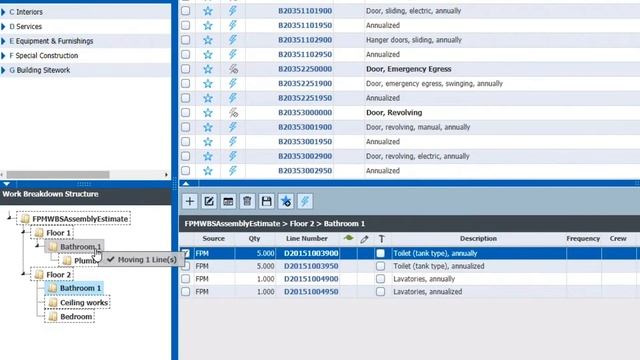640x360 pixels.
Task: Click the Frequency column header
Action: pyautogui.click(x=583, y=238)
